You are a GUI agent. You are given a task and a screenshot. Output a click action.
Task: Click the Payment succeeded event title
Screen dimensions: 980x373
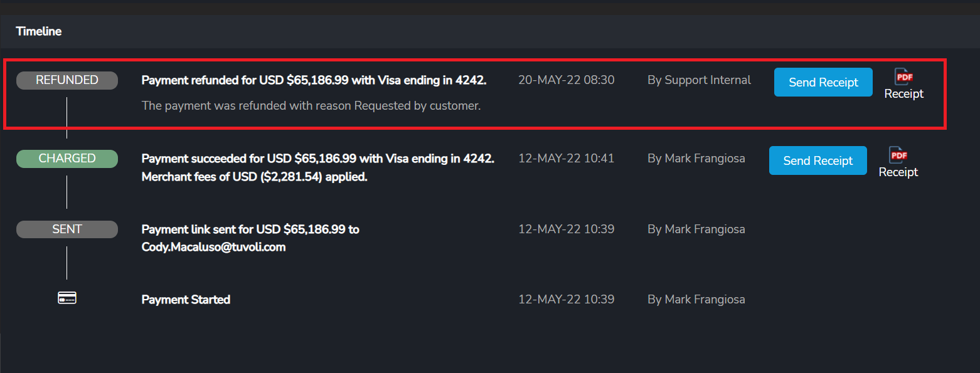point(317,159)
